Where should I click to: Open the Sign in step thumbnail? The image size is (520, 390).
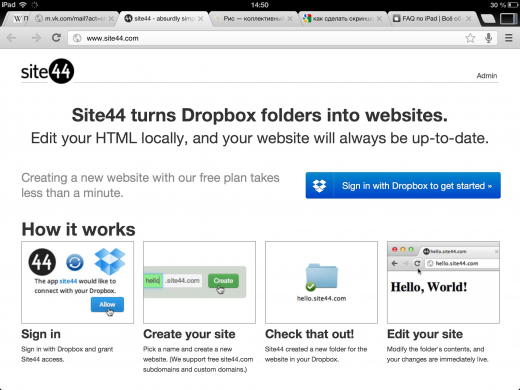tap(77, 282)
